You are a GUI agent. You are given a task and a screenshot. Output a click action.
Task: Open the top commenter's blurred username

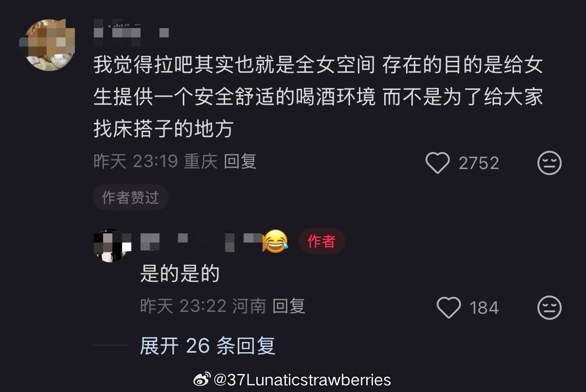click(131, 30)
